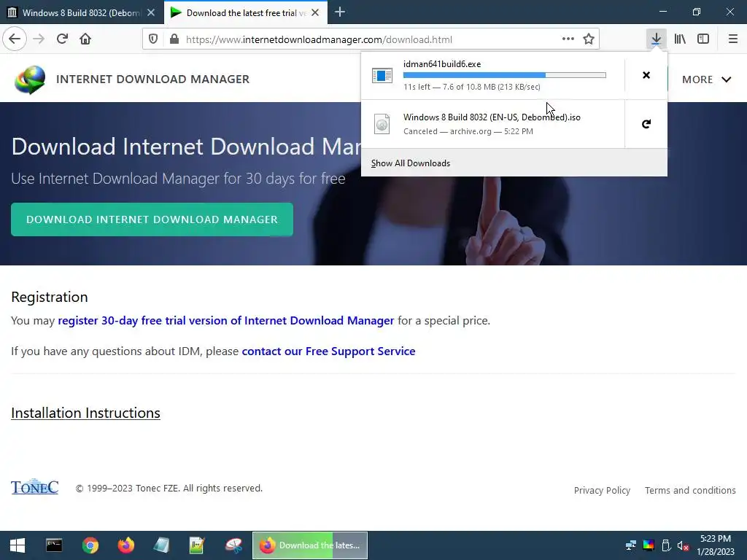Open contact our Free Support Service link
Image resolution: width=747 pixels, height=560 pixels.
click(x=328, y=351)
